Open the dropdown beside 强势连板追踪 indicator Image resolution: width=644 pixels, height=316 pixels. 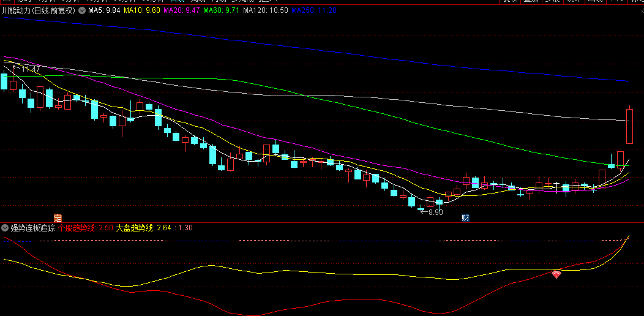[5, 228]
